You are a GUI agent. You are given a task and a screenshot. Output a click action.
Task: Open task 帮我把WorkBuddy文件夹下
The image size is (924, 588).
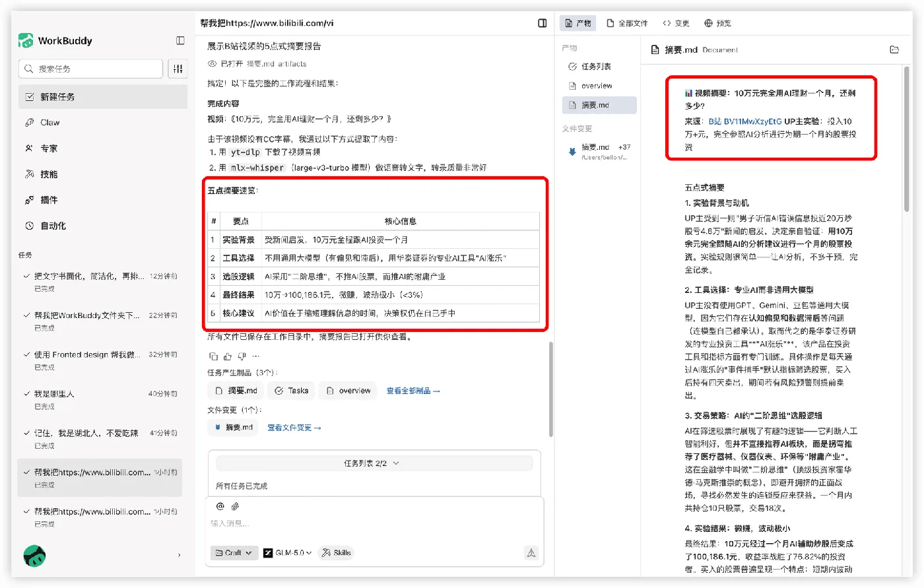tap(100, 321)
